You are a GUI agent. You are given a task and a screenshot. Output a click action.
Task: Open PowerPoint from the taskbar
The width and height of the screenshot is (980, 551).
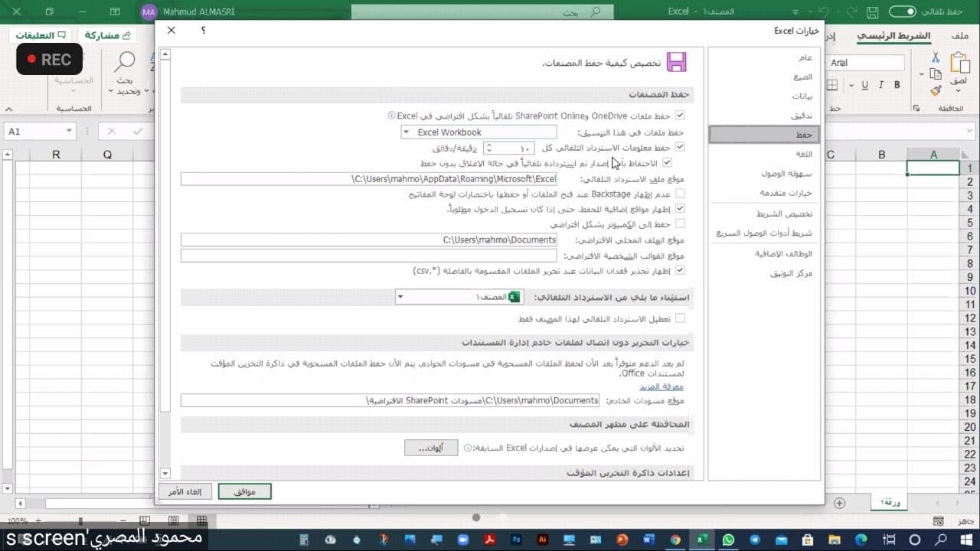622,540
